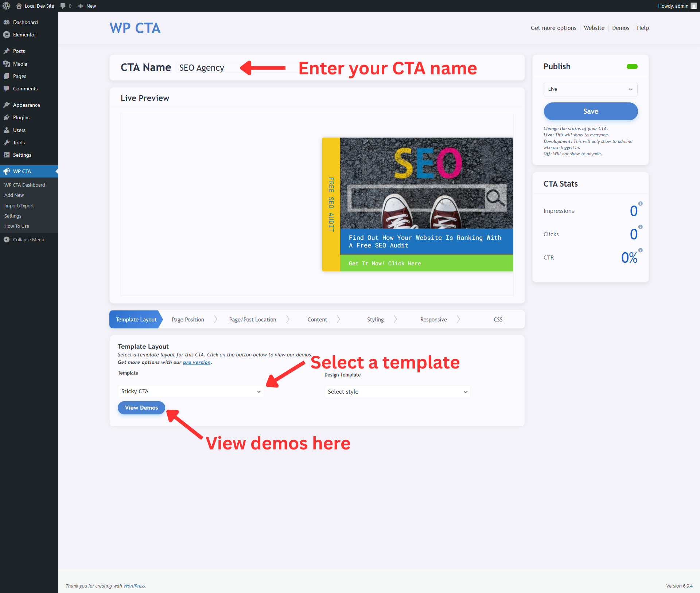This screenshot has height=593, width=700.
Task: Follow the pro version link
Action: tap(197, 362)
